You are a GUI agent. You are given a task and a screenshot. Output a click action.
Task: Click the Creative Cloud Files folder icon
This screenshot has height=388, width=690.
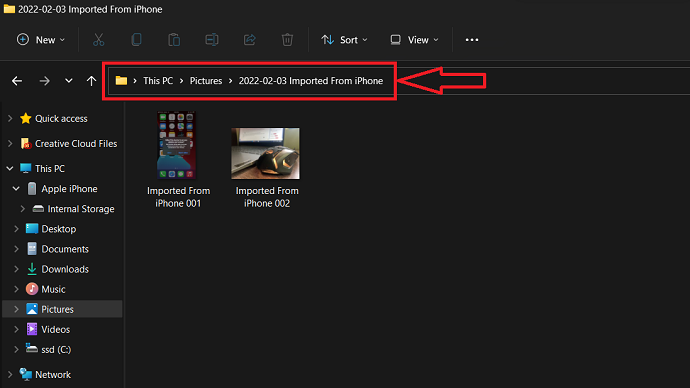coord(26,143)
